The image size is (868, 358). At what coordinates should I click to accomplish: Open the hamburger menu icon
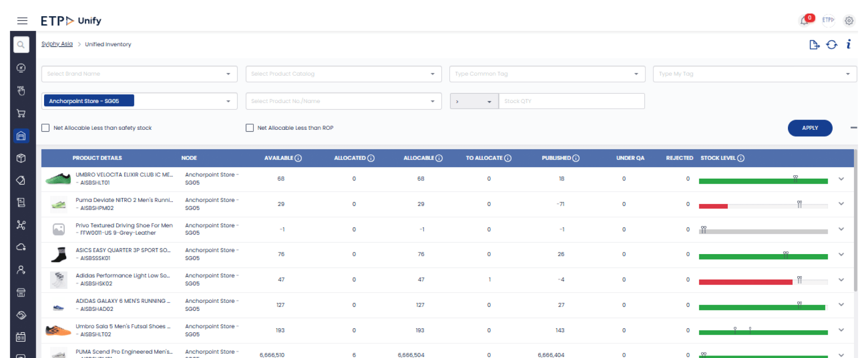pyautogui.click(x=22, y=21)
